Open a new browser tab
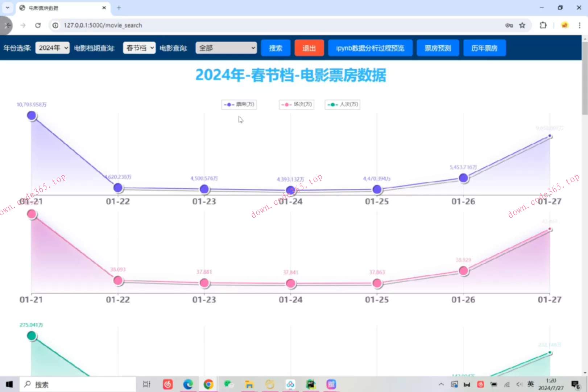Viewport: 588px width, 392px height. pos(119,8)
